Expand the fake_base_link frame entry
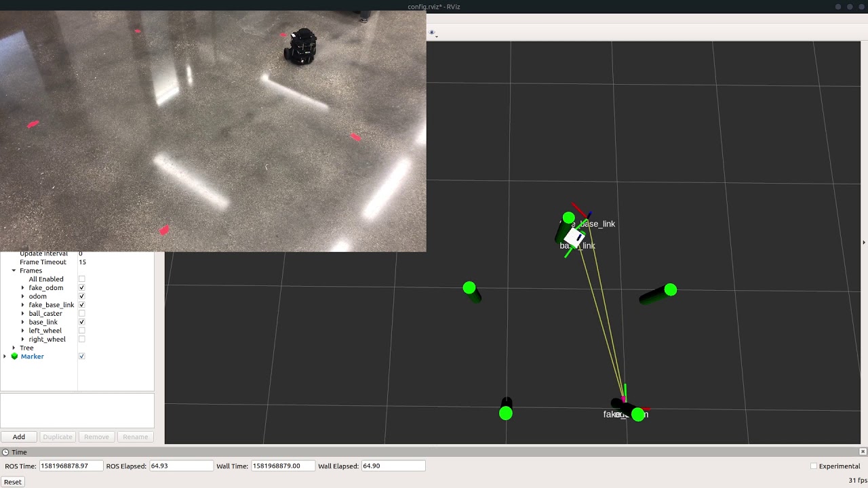Image resolution: width=868 pixels, height=488 pixels. click(x=22, y=305)
